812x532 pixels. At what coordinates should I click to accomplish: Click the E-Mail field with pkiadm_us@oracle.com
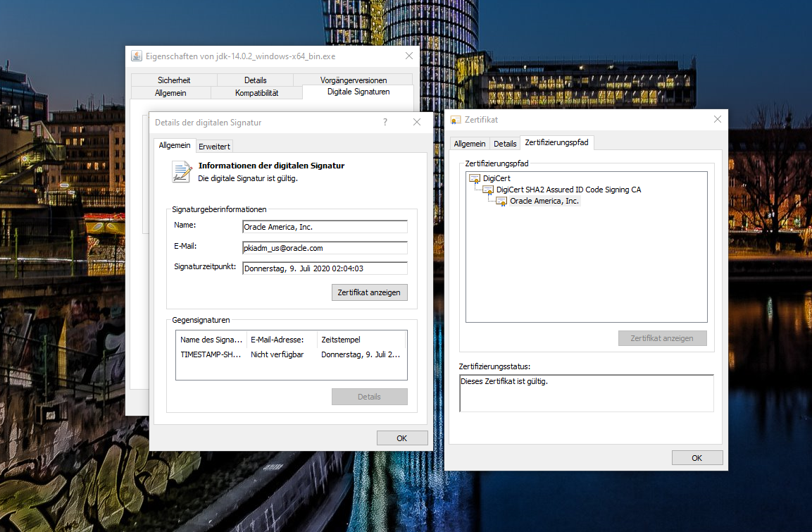325,248
